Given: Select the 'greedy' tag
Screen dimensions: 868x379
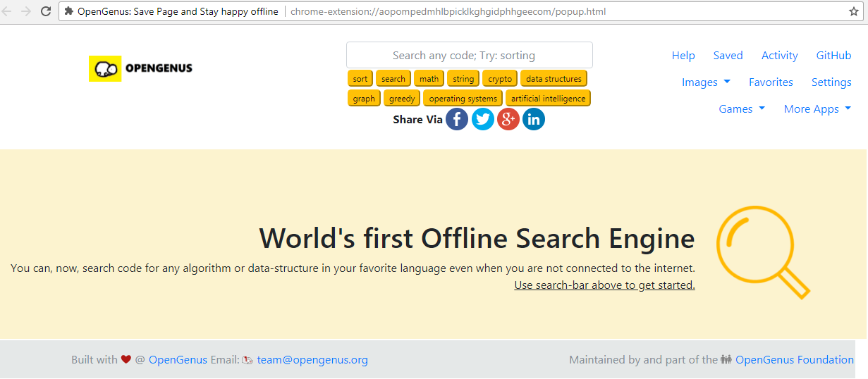Looking at the screenshot, I should 402,99.
